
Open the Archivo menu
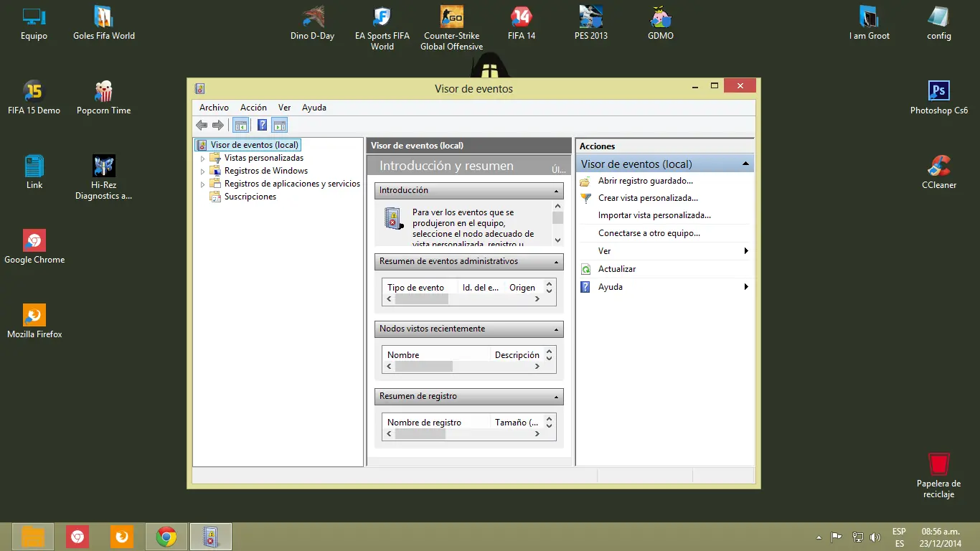[214, 108]
